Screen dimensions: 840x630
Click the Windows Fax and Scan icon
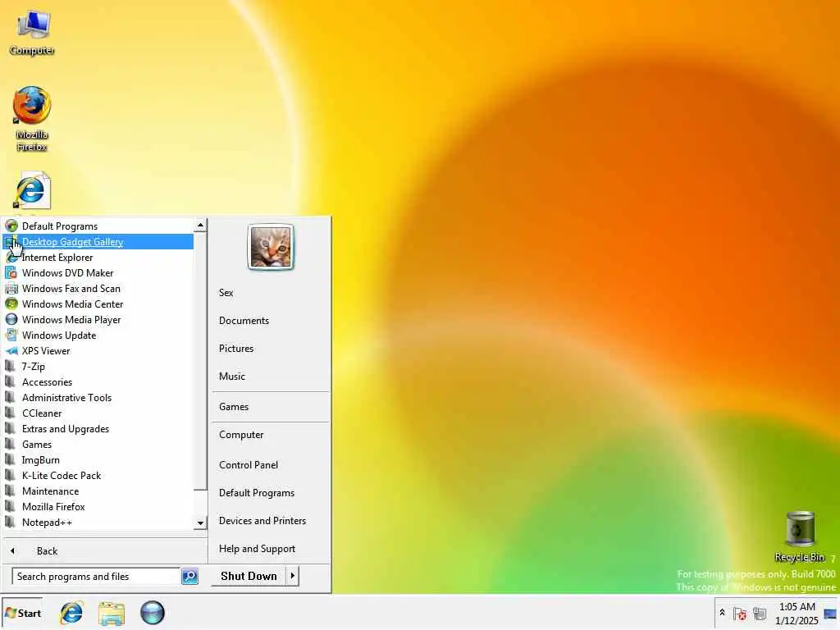[x=11, y=288]
